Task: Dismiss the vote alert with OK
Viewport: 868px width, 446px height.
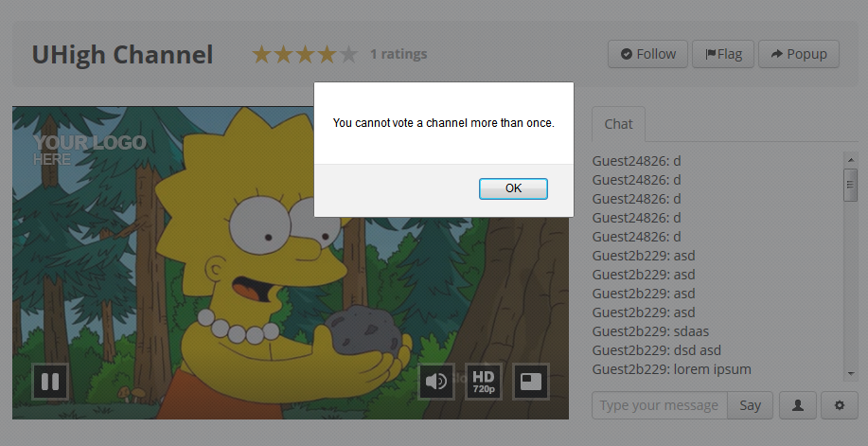Action: point(513,188)
